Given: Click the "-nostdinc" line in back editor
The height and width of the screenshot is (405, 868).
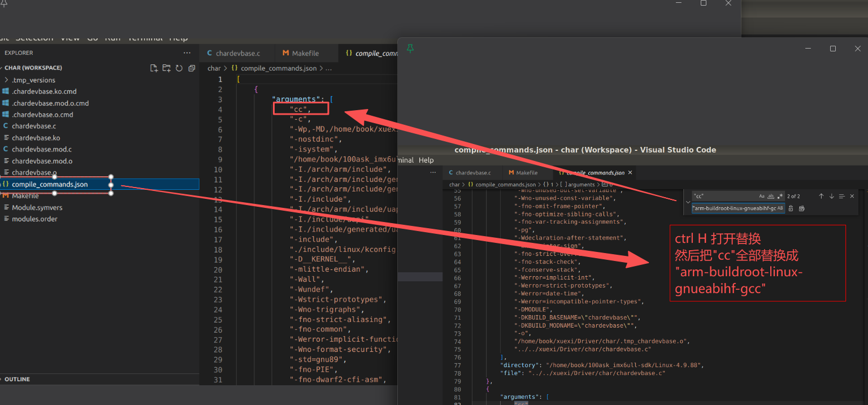Looking at the screenshot, I should point(316,139).
